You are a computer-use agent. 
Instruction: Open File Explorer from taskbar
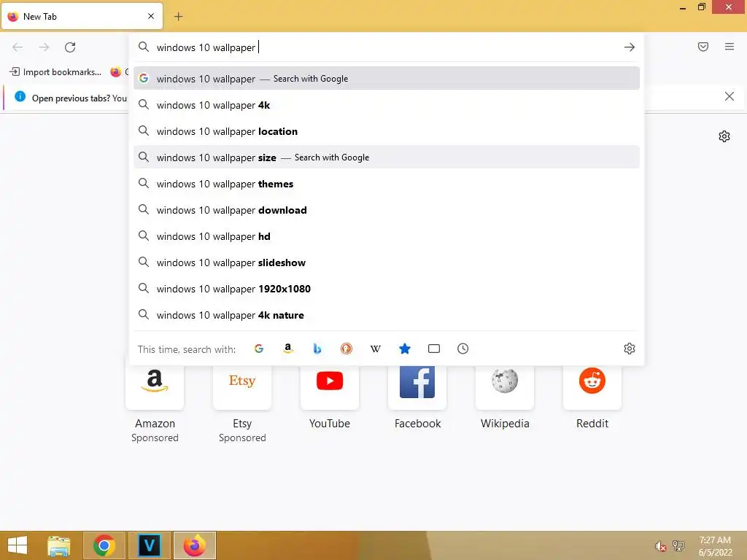(x=58, y=545)
